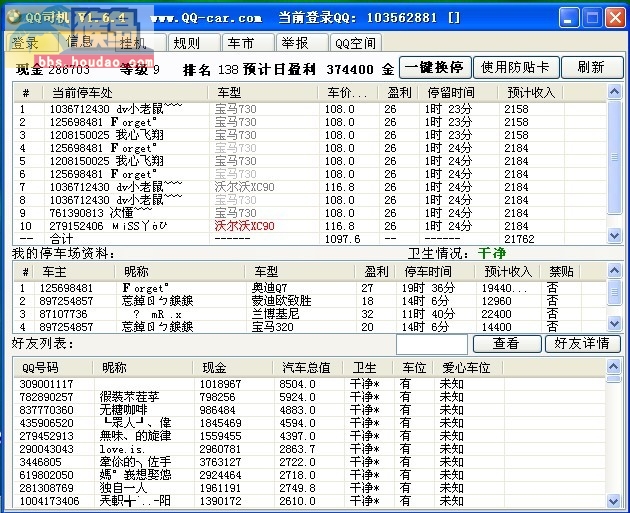The height and width of the screenshot is (513, 630).
Task: Select friend 435906520
Action: [x=310, y=423]
